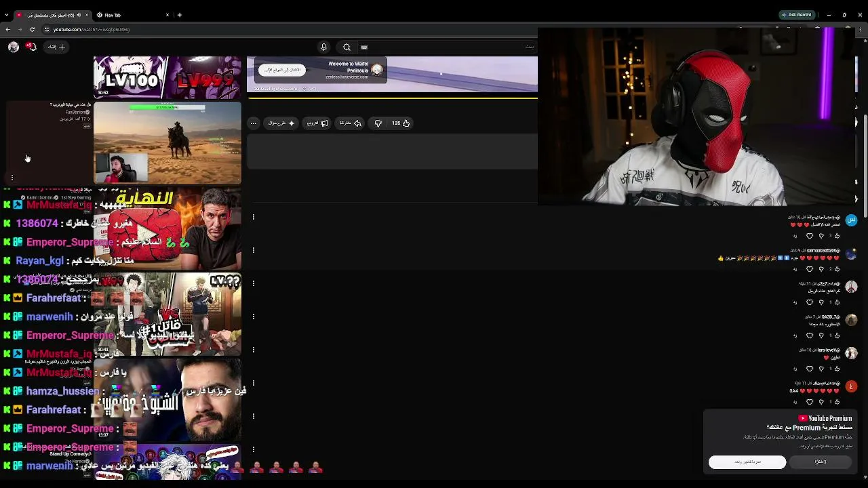This screenshot has height=488, width=868.
Task: Dislike the salmaabad5206 comment
Action: 822,269
